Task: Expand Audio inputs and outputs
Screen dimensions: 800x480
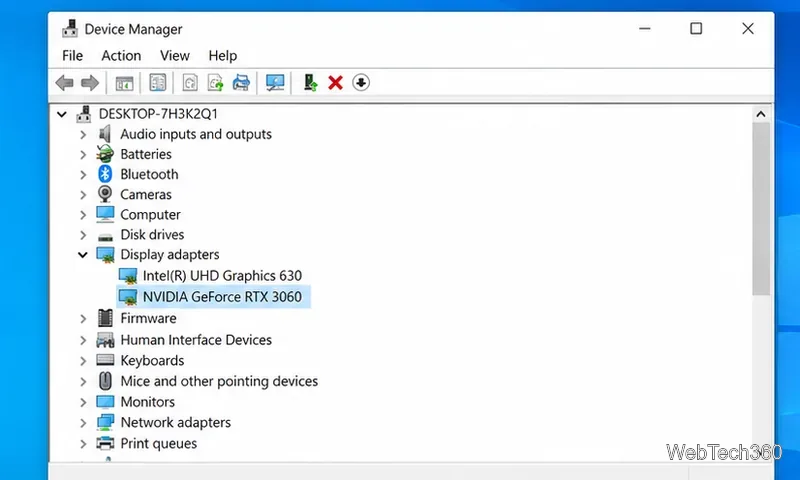Action: (x=83, y=135)
